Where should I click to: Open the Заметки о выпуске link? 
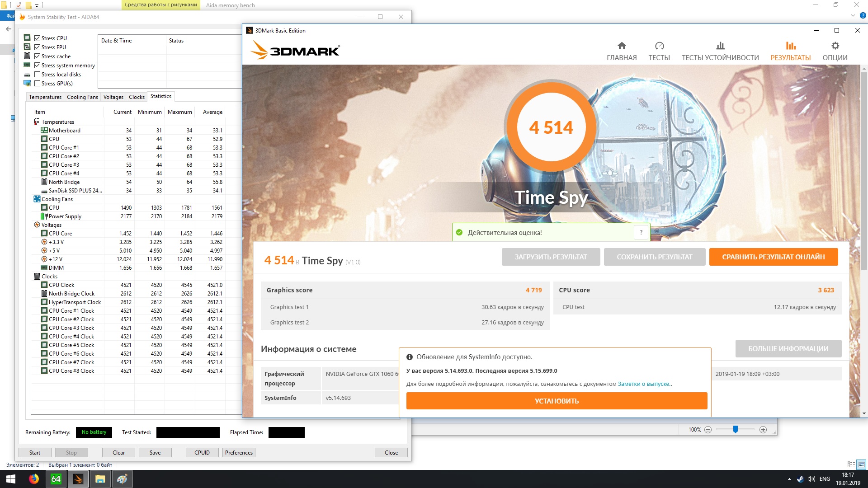pyautogui.click(x=644, y=384)
